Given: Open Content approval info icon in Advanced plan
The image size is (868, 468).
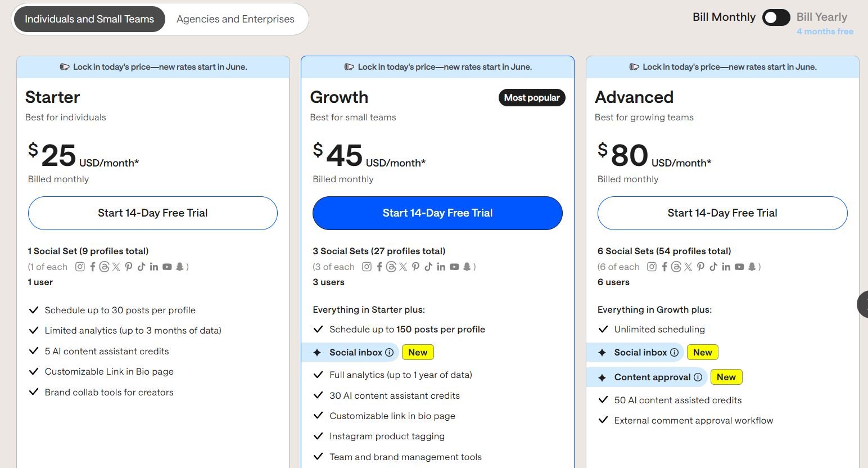Looking at the screenshot, I should tap(698, 377).
